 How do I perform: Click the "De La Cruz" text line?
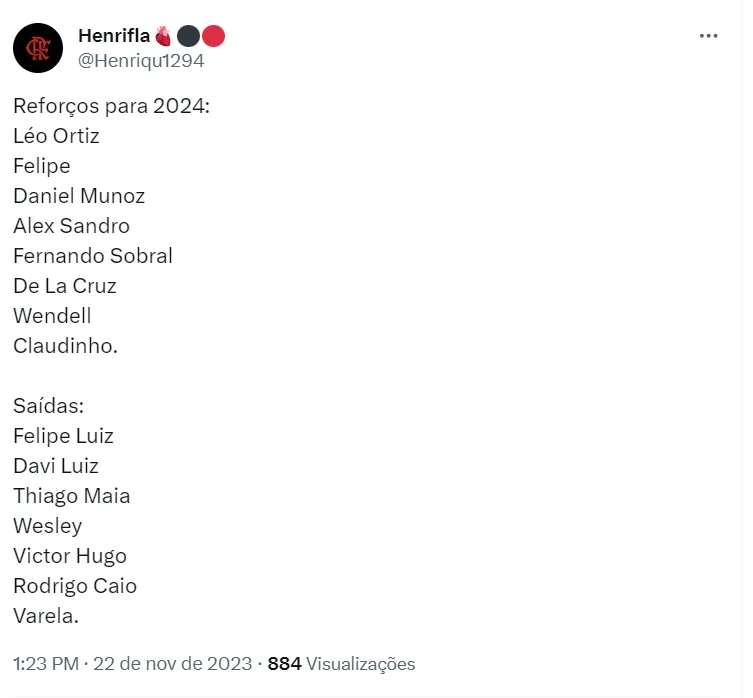click(65, 286)
